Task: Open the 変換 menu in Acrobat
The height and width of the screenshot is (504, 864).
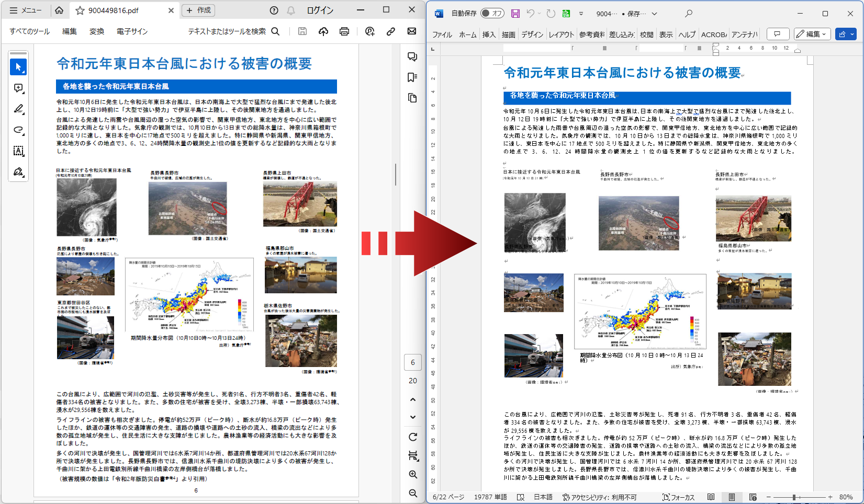Action: (97, 31)
